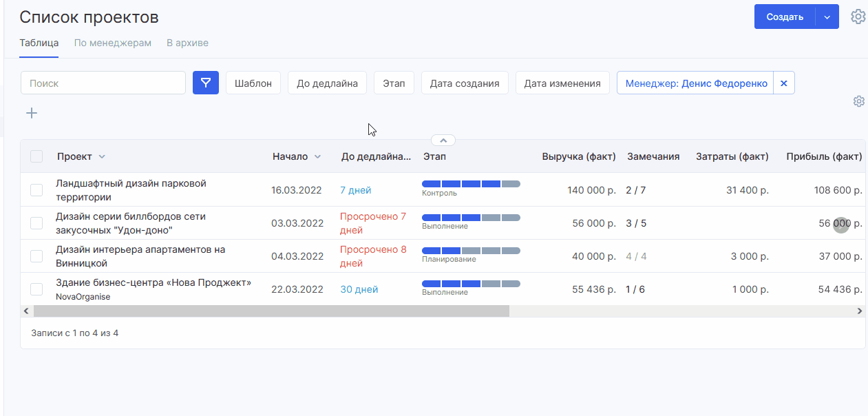Click stage progress bar in Здание бизнес-центра row

coord(471,283)
